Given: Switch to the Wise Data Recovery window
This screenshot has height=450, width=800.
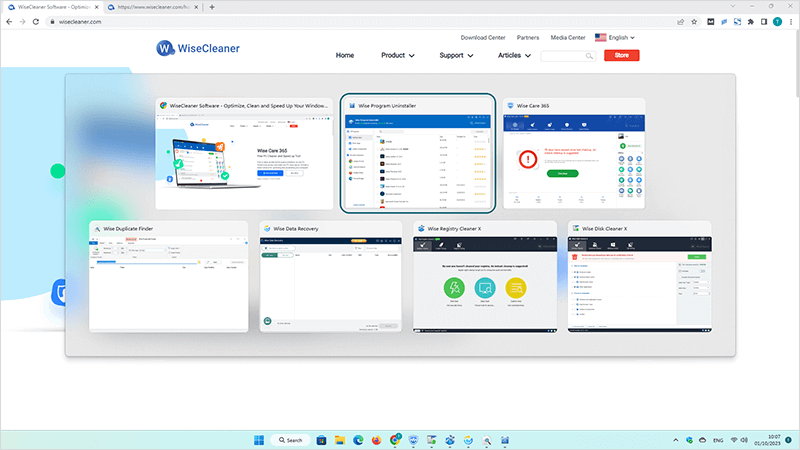Looking at the screenshot, I should tap(331, 277).
